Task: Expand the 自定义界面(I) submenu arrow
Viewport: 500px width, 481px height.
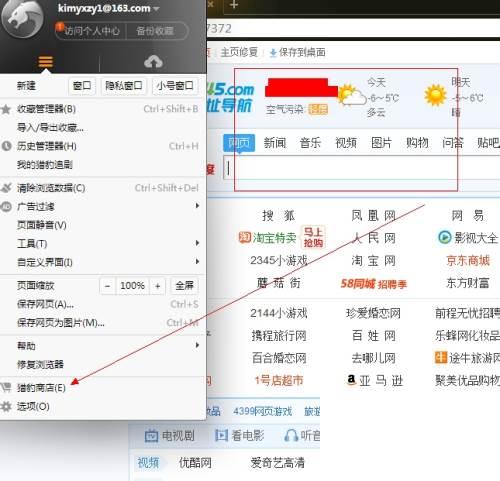Action: pyautogui.click(x=197, y=262)
